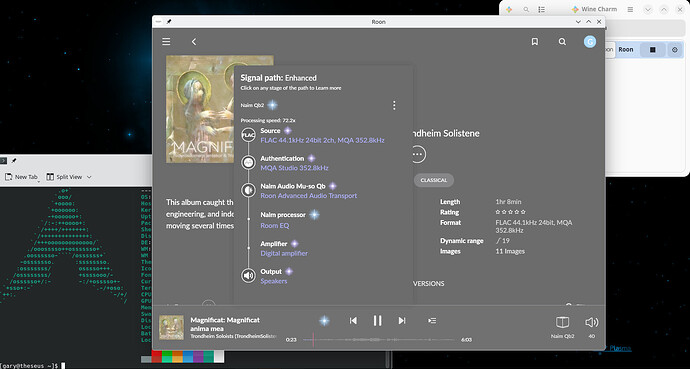Skip to next track
690x369 pixels.
point(402,321)
